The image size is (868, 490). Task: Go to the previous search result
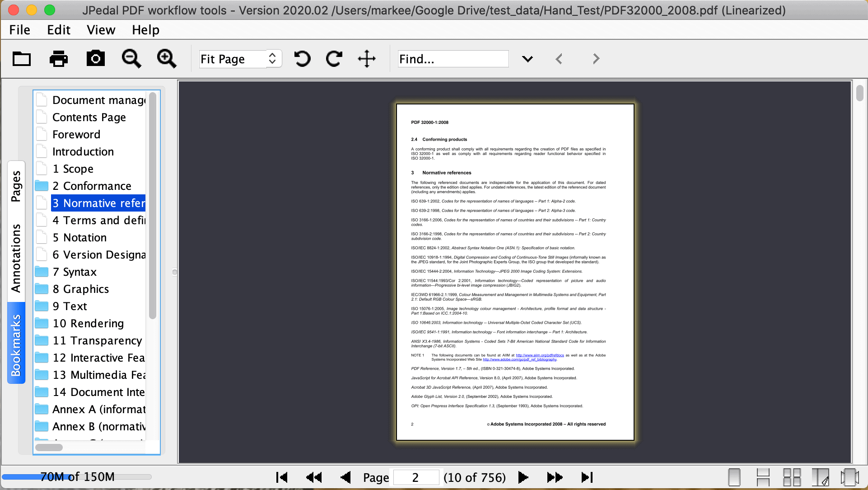[559, 59]
